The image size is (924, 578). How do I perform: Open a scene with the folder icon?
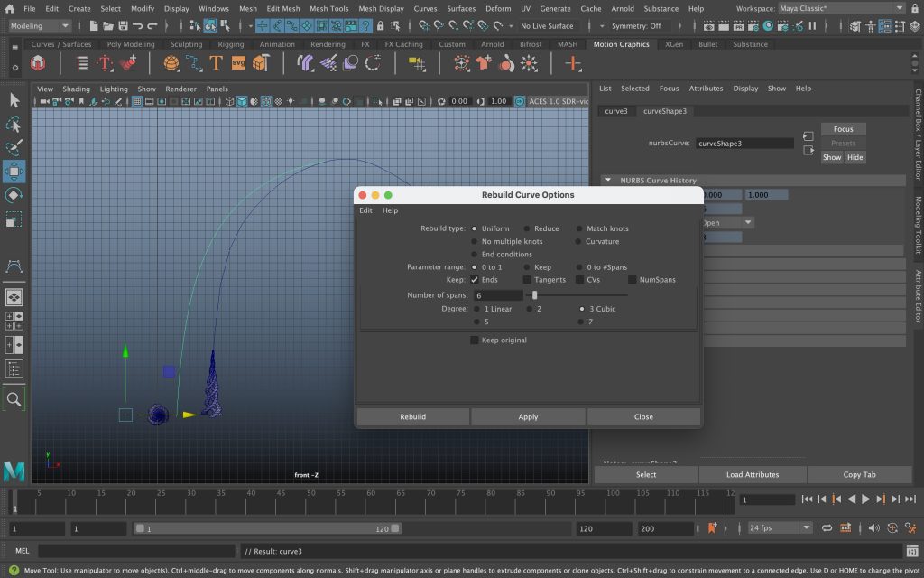click(108, 26)
